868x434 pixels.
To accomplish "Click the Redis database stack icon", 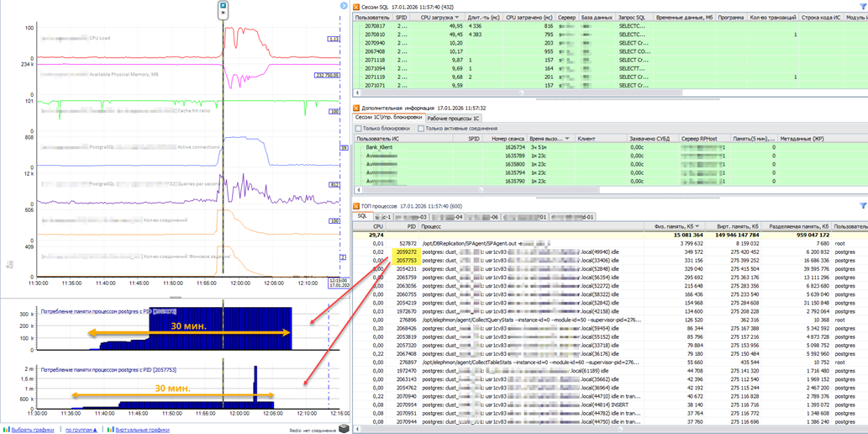I will pyautogui.click(x=344, y=428).
